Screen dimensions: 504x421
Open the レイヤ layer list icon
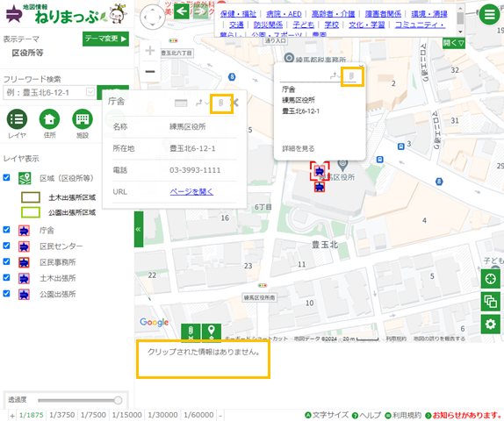(17, 119)
